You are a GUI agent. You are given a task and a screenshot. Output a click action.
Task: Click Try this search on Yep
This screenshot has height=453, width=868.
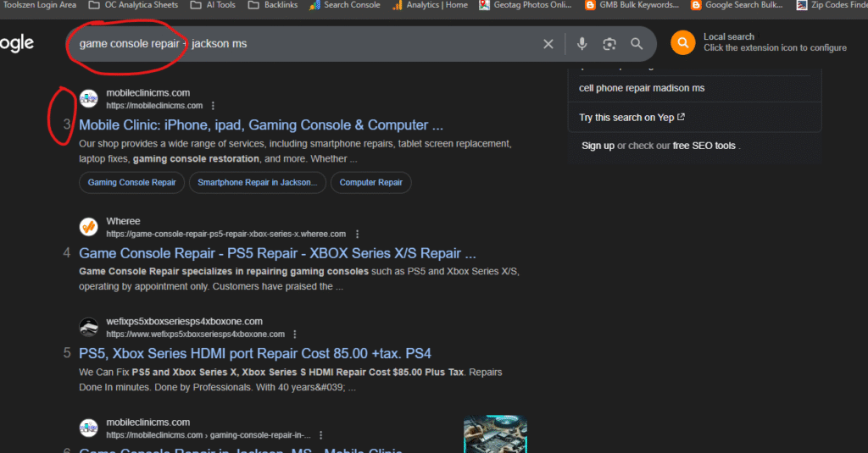click(x=632, y=118)
